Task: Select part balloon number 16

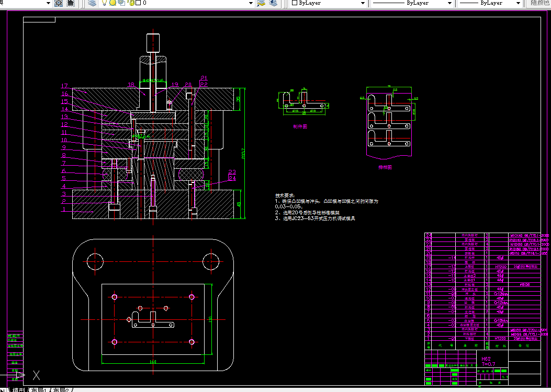Action: pyautogui.click(x=65, y=94)
